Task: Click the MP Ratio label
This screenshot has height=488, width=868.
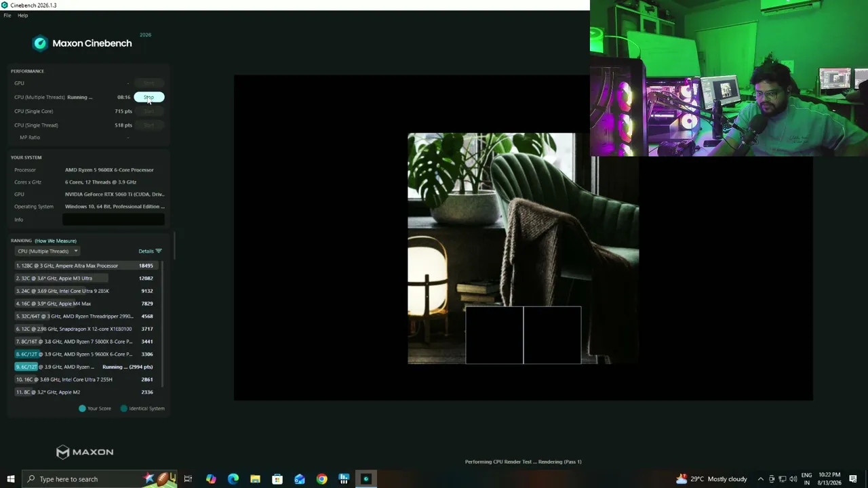Action: pos(30,138)
